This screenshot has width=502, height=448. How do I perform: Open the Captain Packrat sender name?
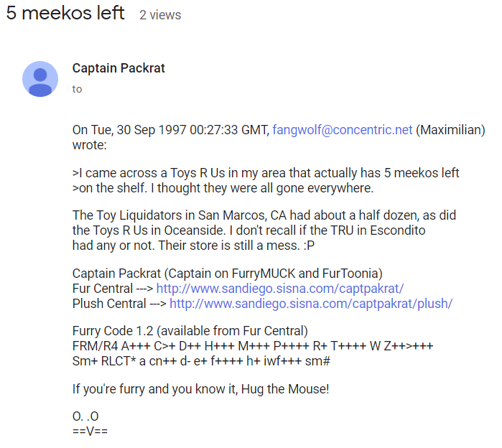point(118,68)
